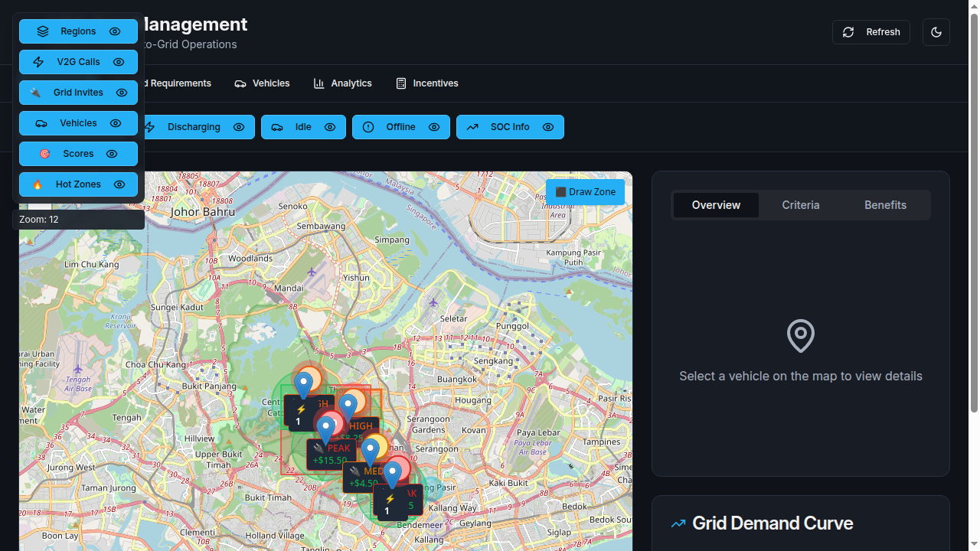Click the Scores target icon
The image size is (980, 551).
click(x=44, y=154)
